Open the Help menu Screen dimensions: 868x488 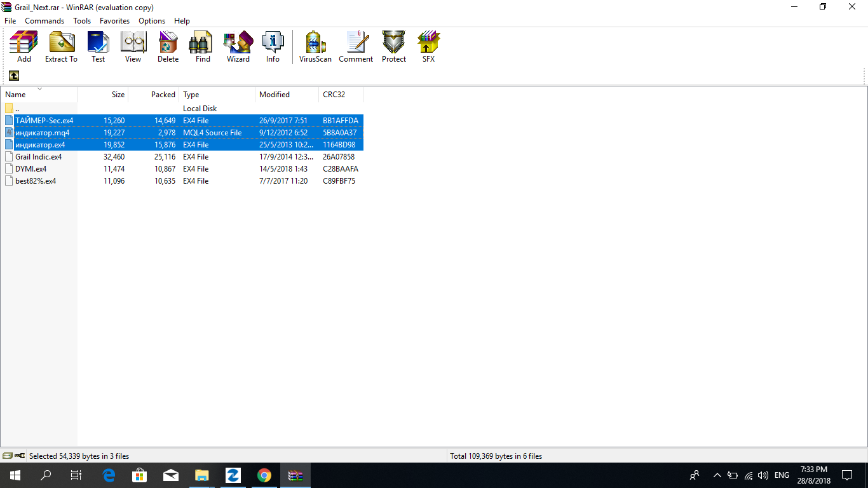tap(182, 21)
